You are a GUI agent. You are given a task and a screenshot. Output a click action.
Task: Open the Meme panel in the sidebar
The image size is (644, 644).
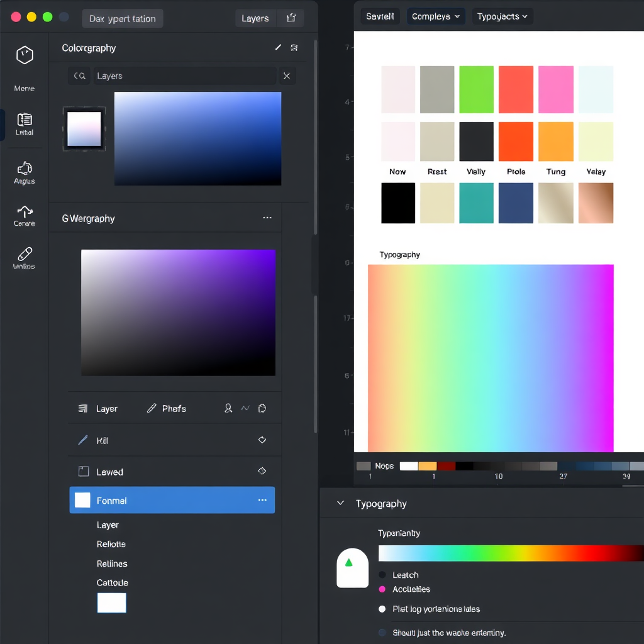pyautogui.click(x=24, y=63)
